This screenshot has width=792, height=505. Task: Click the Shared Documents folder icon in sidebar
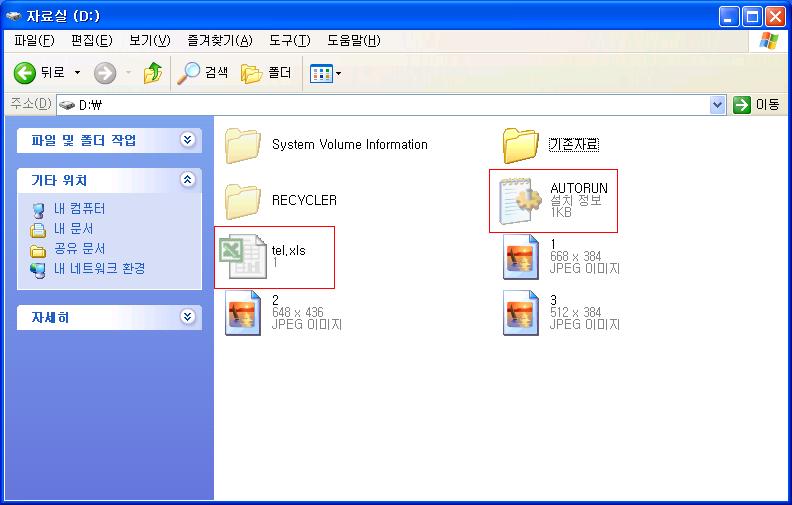(x=38, y=250)
